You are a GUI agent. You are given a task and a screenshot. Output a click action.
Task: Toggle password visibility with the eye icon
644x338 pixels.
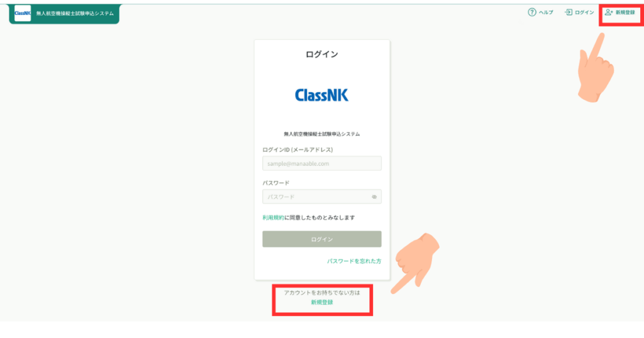point(374,197)
